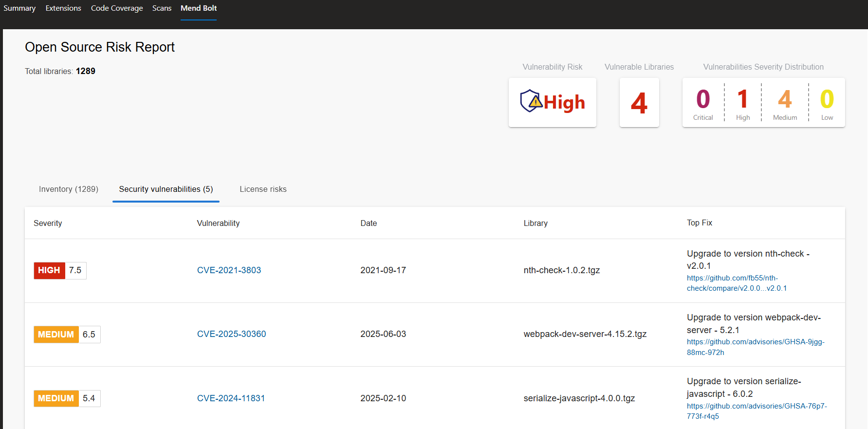868x429 pixels.
Task: Open the Code Coverage tab
Action: pos(117,8)
